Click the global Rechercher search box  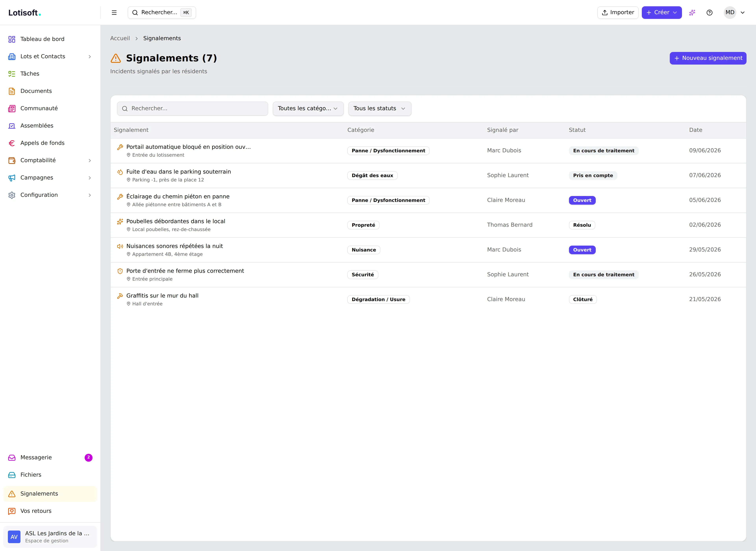162,13
